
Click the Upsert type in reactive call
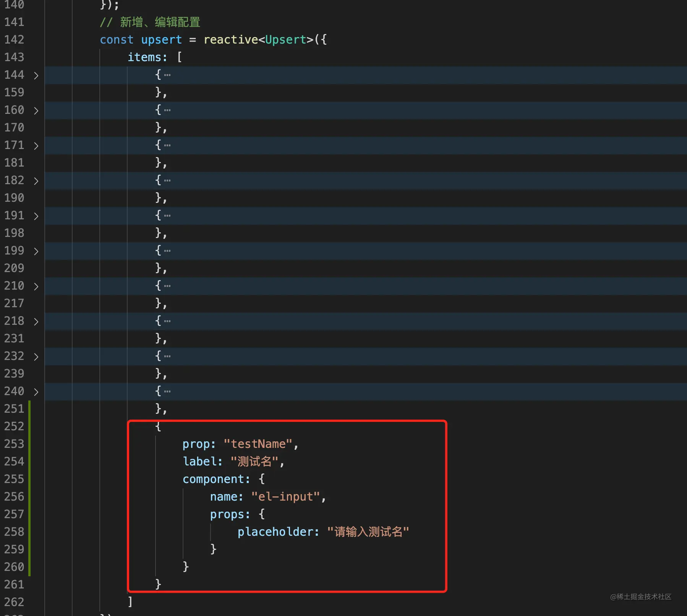tap(285, 39)
